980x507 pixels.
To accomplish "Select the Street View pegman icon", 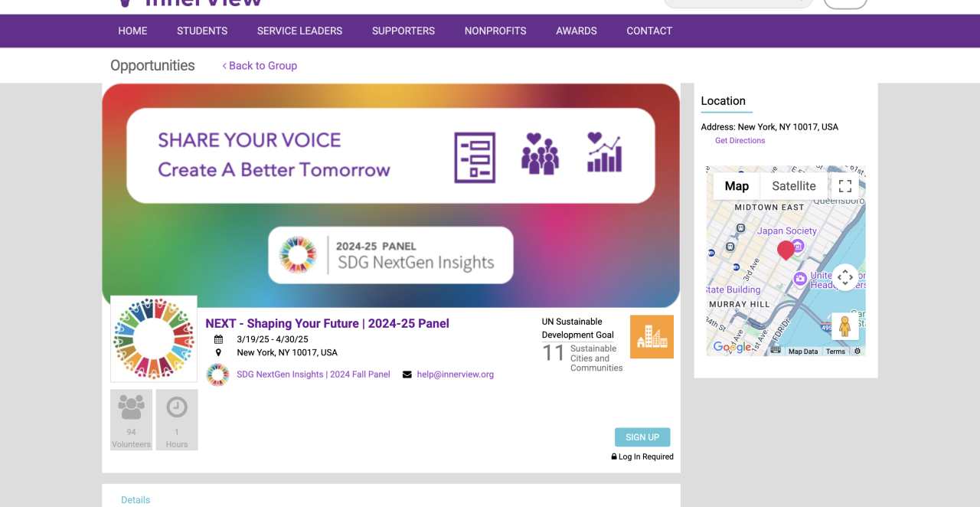I will pyautogui.click(x=845, y=326).
